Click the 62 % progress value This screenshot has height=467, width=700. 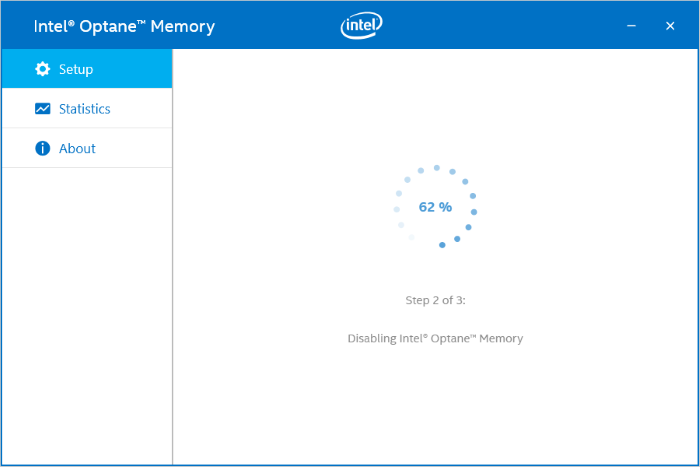pos(435,207)
